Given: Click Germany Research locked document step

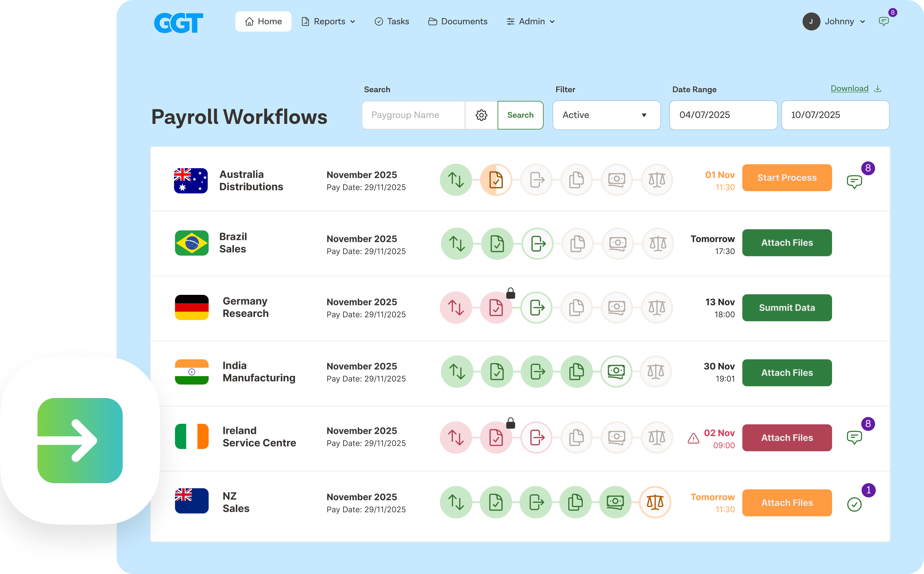Looking at the screenshot, I should click(496, 307).
